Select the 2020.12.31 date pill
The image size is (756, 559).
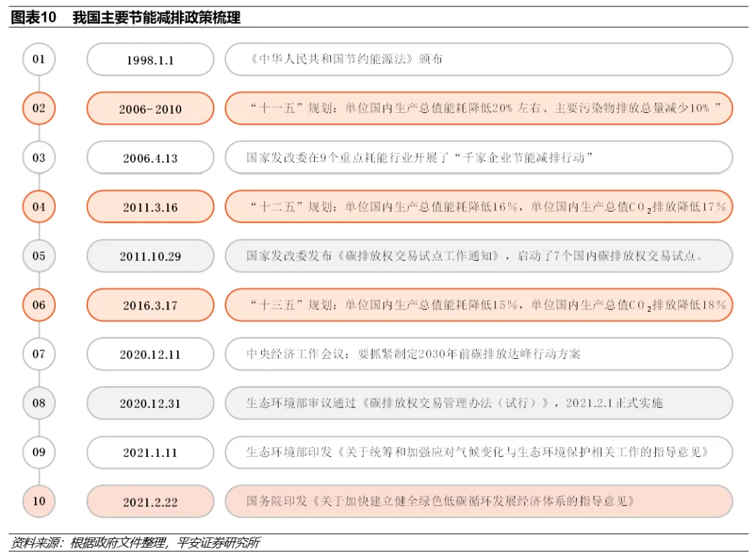coord(150,403)
